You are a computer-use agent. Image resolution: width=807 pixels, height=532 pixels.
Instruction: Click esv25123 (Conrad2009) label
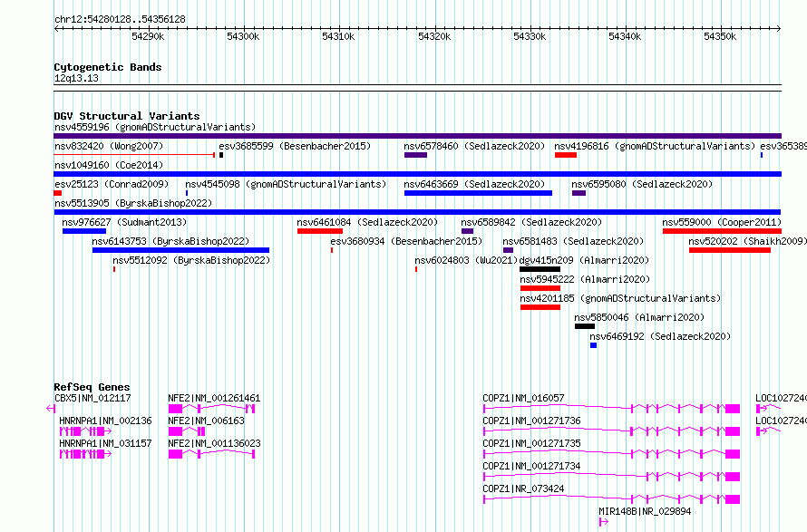coord(112,184)
